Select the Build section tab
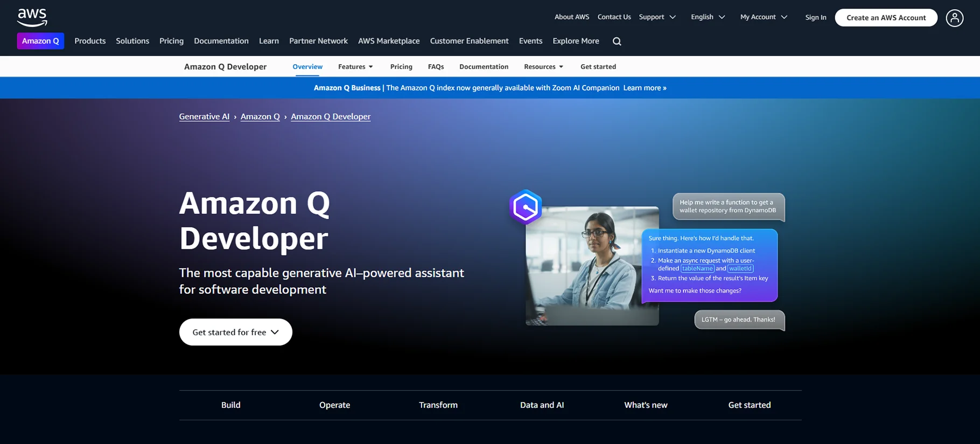 [x=231, y=405]
